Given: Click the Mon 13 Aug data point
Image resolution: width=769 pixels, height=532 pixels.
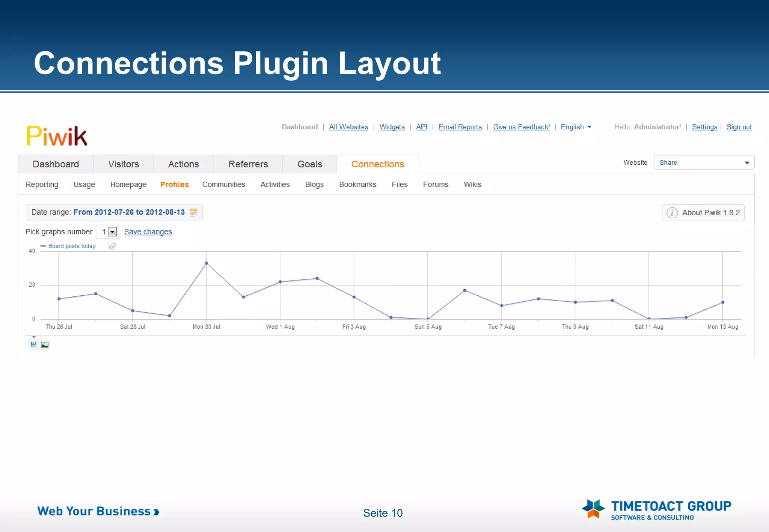Looking at the screenshot, I should (x=723, y=302).
